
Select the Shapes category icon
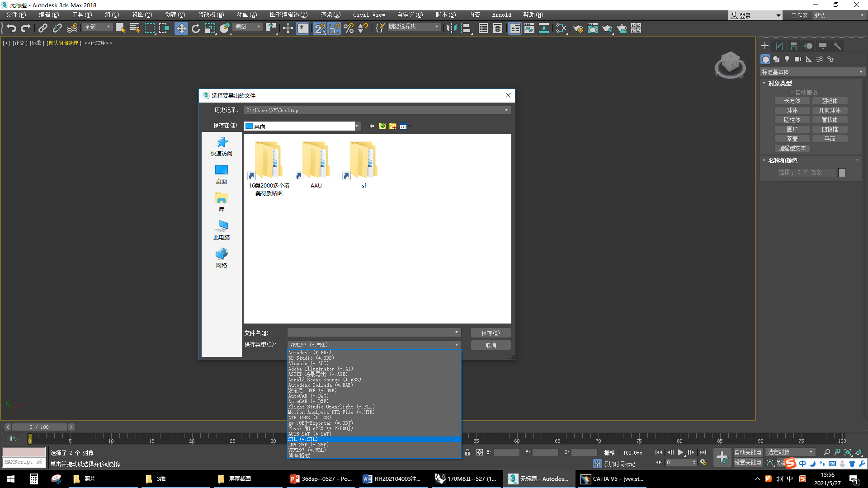point(776,59)
